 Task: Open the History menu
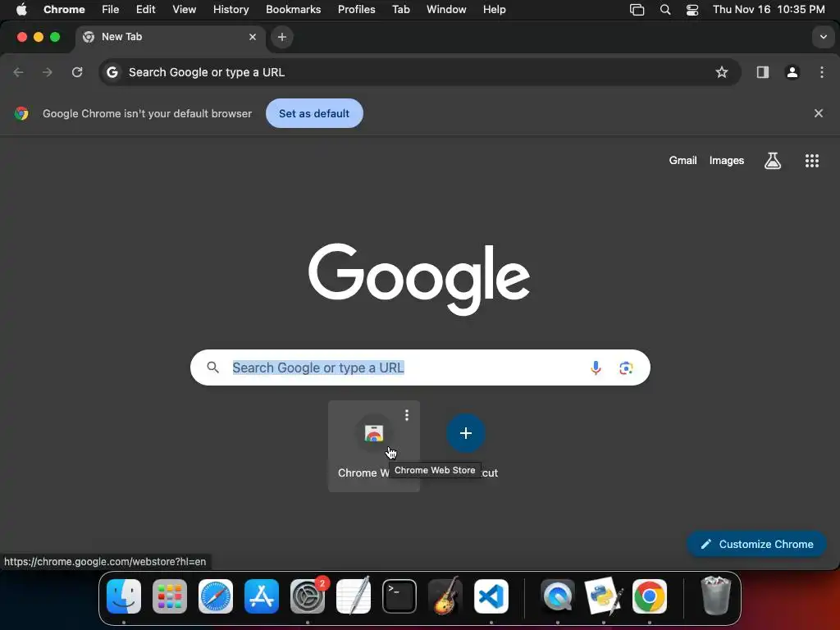pos(231,10)
